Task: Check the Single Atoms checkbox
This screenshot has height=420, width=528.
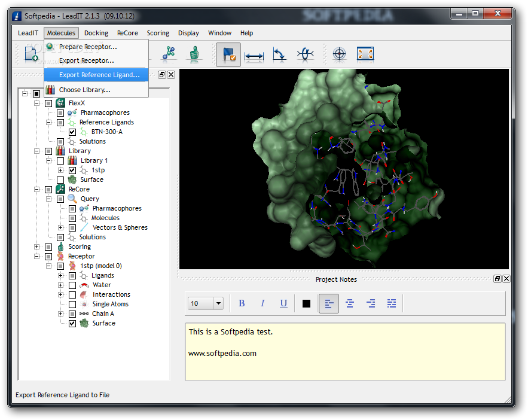Action: [x=72, y=305]
